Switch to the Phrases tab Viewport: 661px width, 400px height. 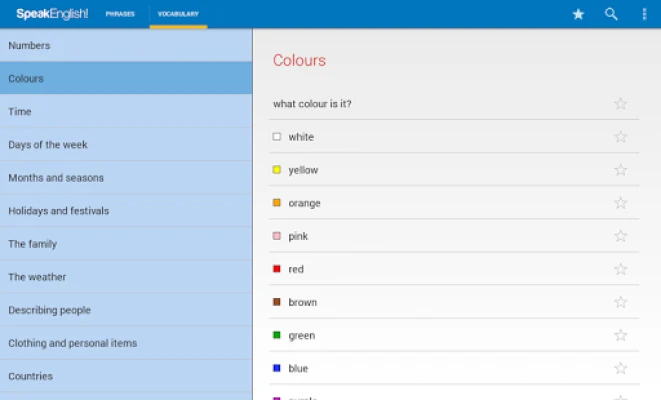pos(120,14)
